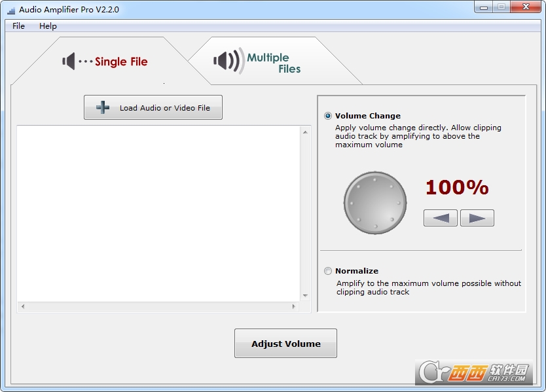Decrease volume with the left arrow button
The image size is (546, 392).
(x=440, y=218)
